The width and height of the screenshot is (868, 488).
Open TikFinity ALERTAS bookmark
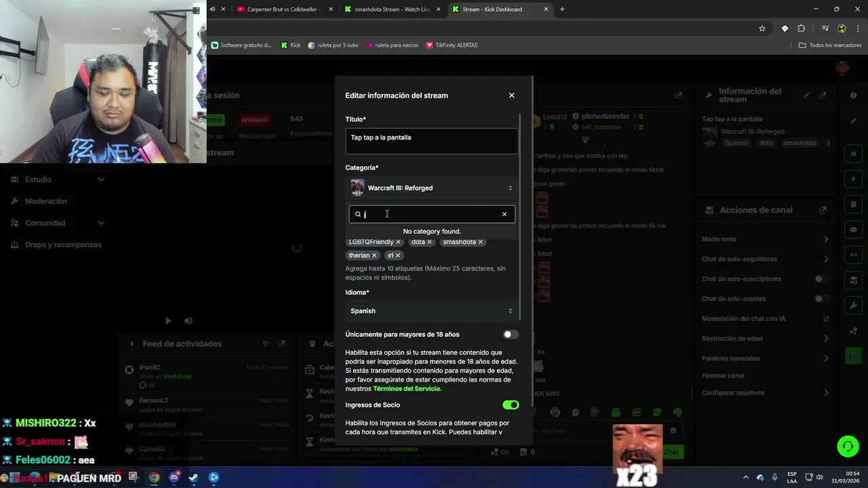click(x=452, y=45)
